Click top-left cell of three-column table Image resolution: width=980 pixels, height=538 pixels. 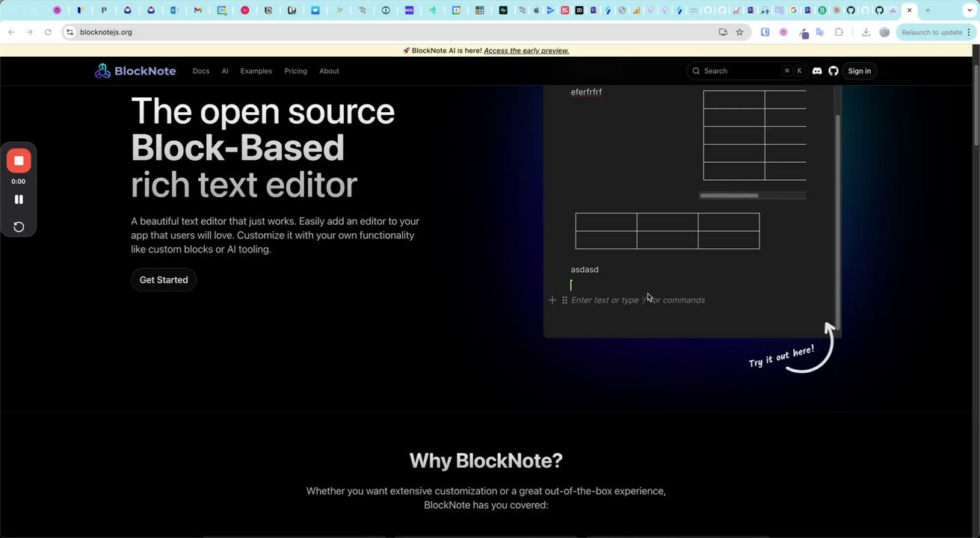606,222
